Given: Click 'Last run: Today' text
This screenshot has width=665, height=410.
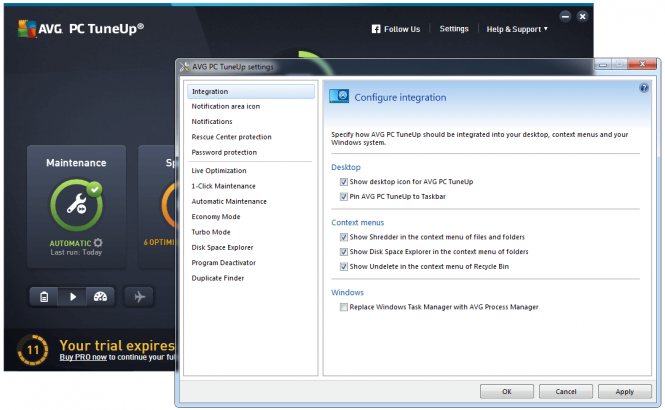Looking at the screenshot, I should [76, 252].
